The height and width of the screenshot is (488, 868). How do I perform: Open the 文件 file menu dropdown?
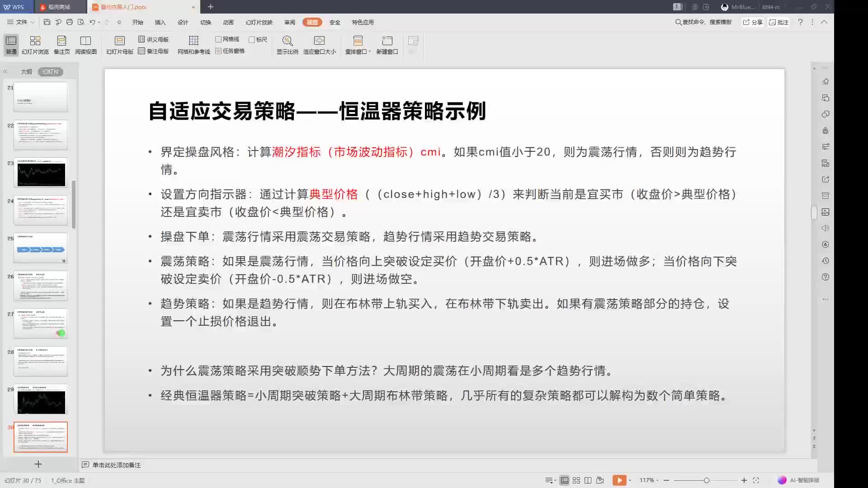[21, 22]
